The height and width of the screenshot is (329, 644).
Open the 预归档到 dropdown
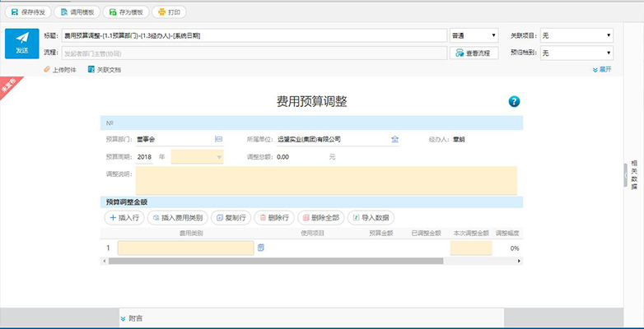pos(576,53)
